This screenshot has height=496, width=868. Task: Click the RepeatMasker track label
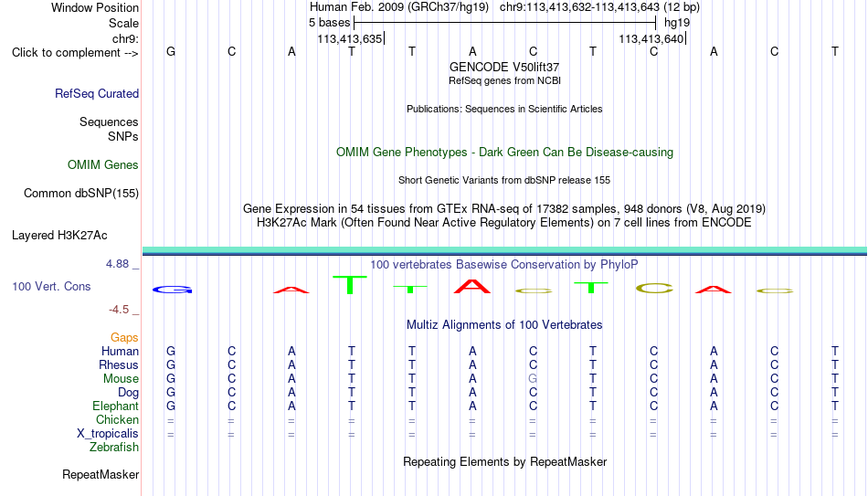[101, 474]
